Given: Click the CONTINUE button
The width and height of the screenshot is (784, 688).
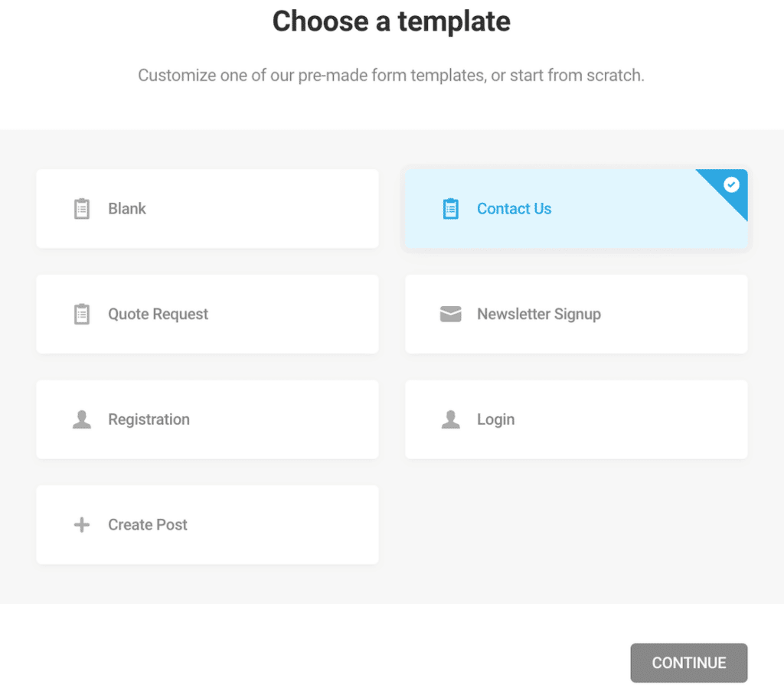Looking at the screenshot, I should tap(688, 663).
